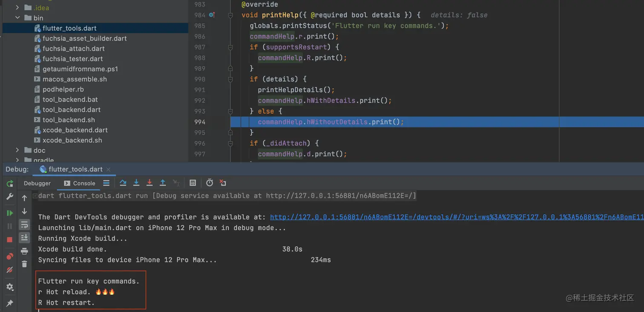Expand the folded dart run command line
The image size is (644, 312).
click(x=35, y=196)
